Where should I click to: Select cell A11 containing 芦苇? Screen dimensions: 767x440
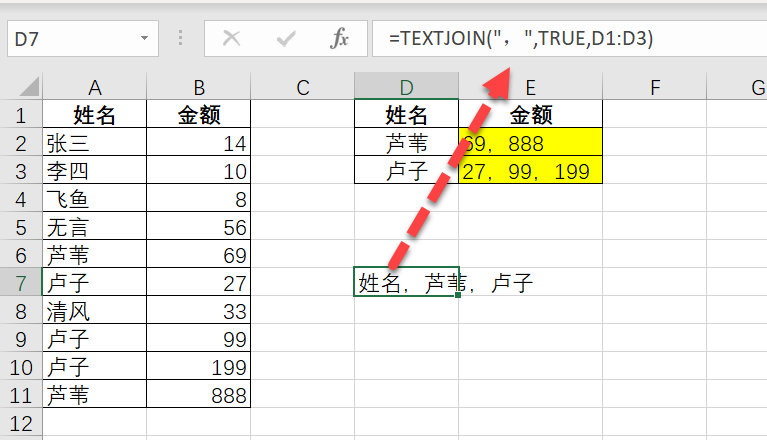click(94, 395)
